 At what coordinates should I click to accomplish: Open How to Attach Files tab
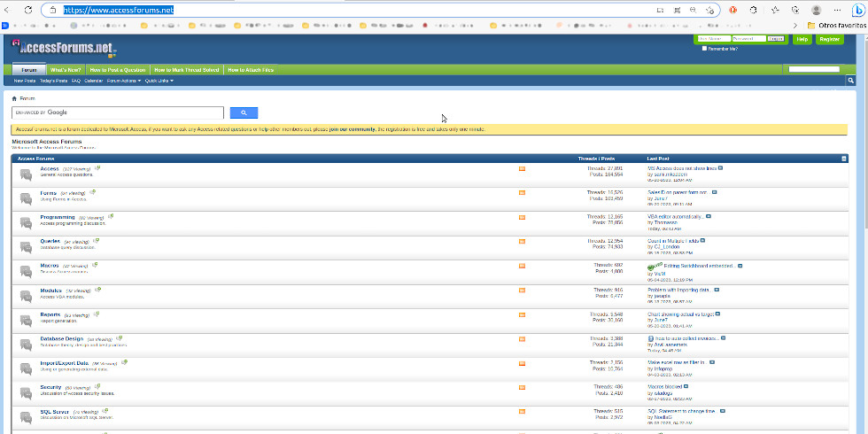coord(251,70)
